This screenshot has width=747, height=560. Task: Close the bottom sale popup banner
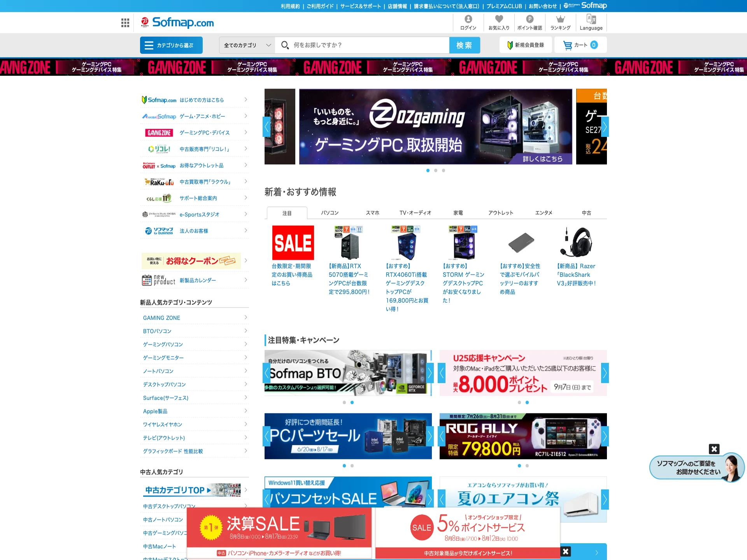point(566,551)
